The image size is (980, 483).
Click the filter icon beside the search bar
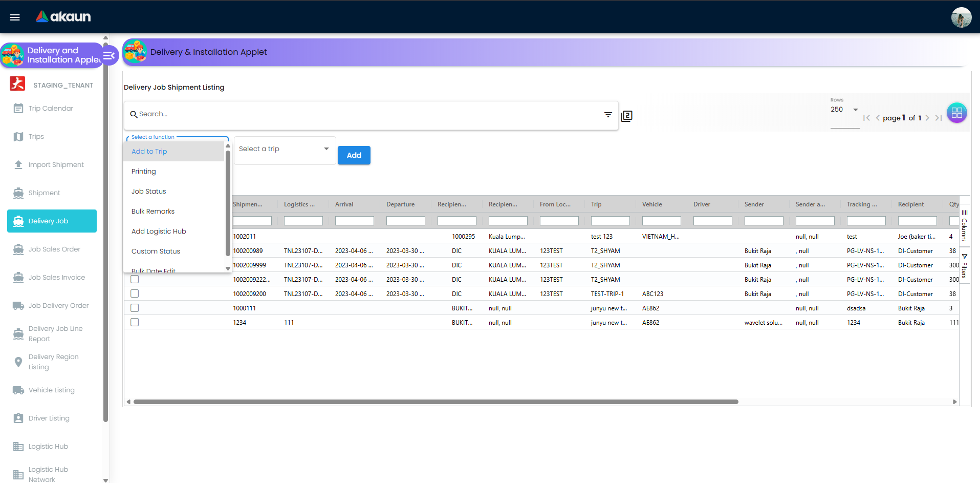point(607,115)
